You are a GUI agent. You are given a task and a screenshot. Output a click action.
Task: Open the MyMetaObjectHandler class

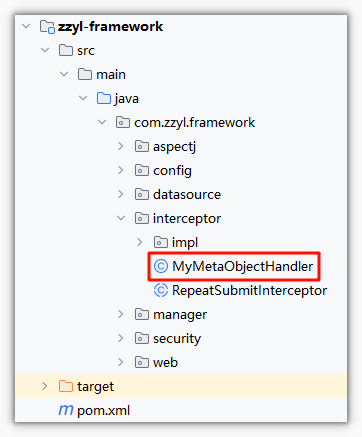point(243,267)
